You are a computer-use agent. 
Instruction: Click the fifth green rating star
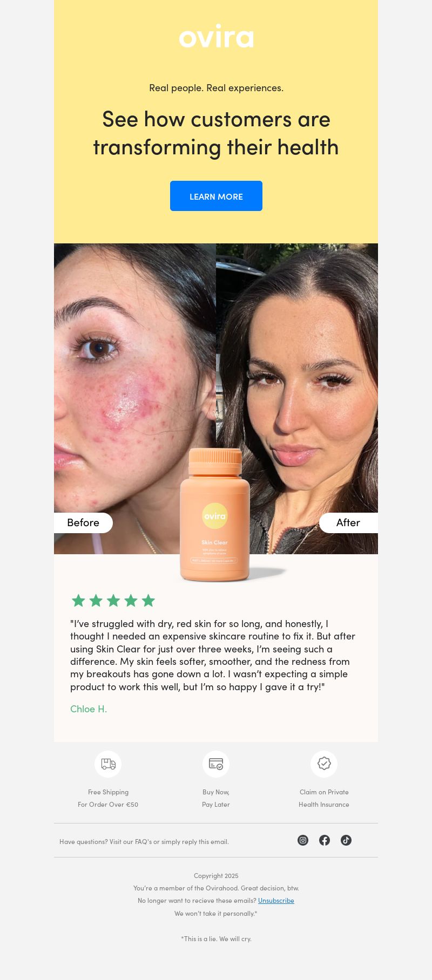click(148, 600)
